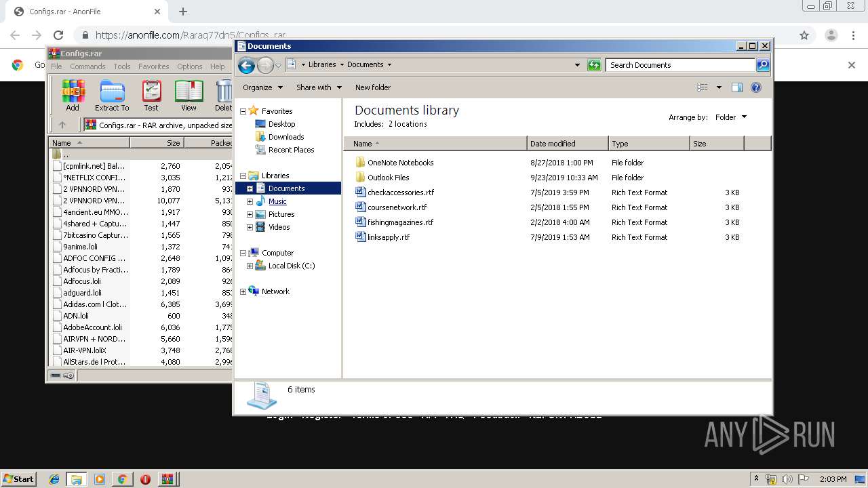
Task: Click the Opera taskbar icon
Action: coord(145,479)
